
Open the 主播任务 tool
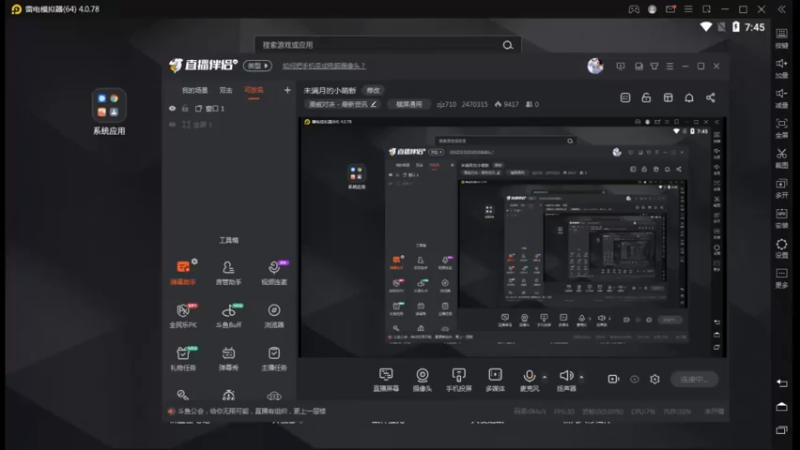point(274,358)
